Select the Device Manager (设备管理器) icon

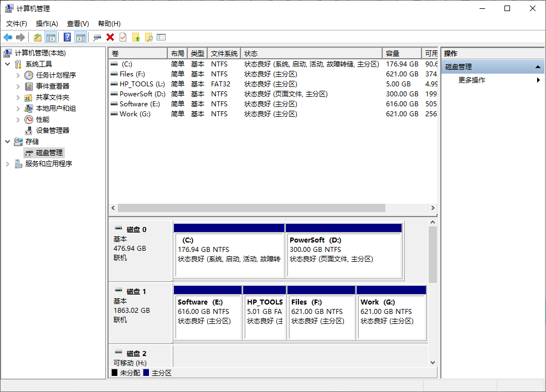tap(29, 131)
